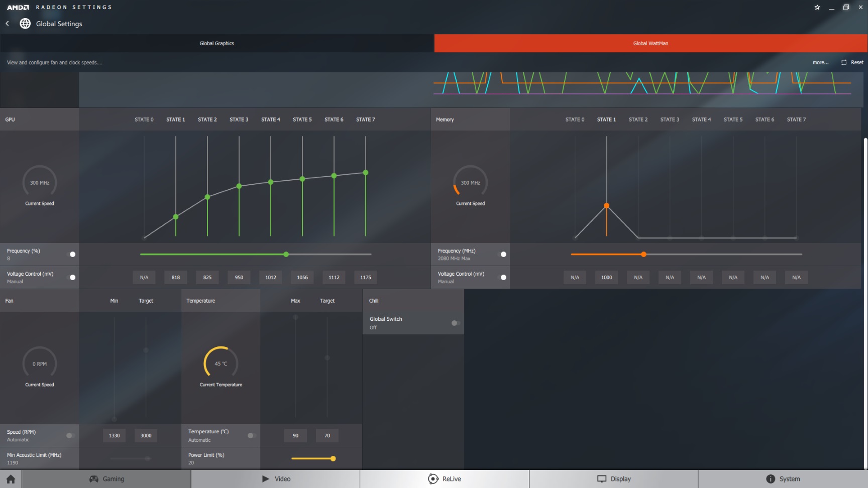The image size is (868, 488).
Task: Select GPU STATE 5 graph point
Action: (302, 179)
